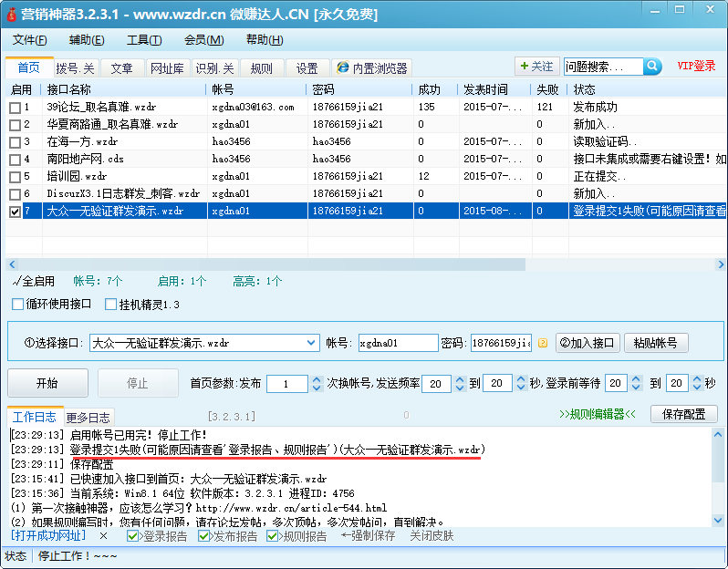Enable checkbox for row 1 39论坛
The image size is (728, 569).
point(15,108)
